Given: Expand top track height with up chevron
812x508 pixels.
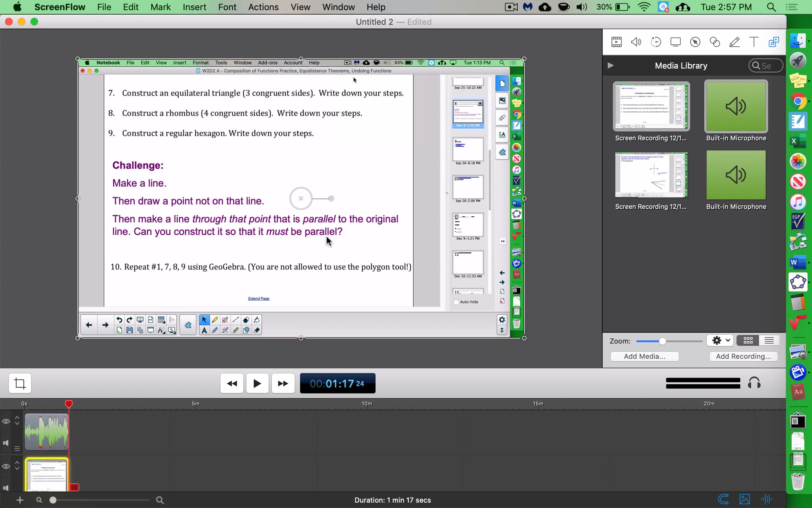Looking at the screenshot, I should [x=17, y=418].
